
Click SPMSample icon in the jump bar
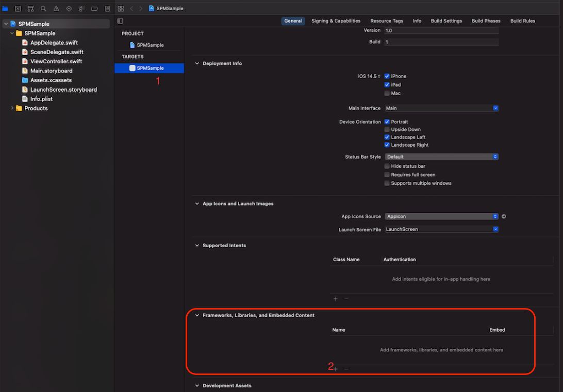(x=152, y=8)
